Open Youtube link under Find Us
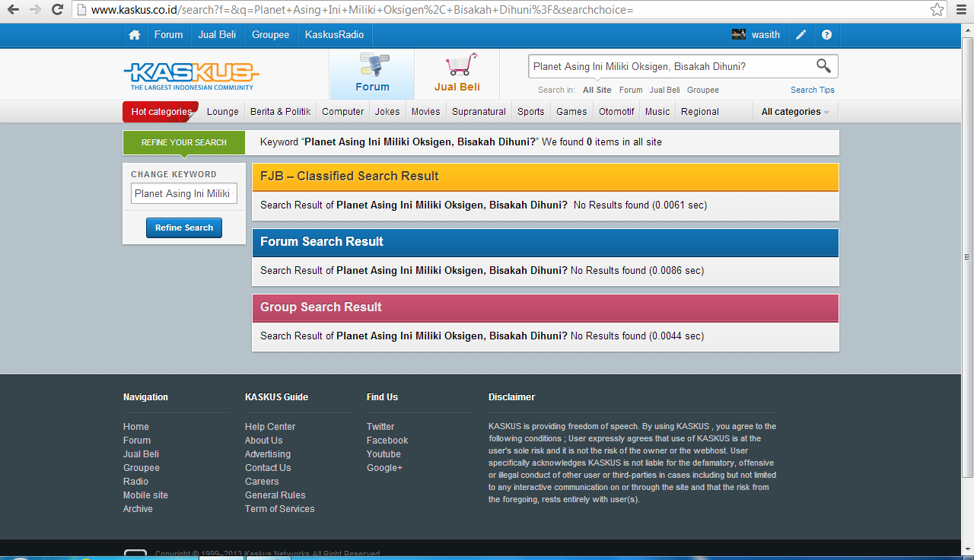 coord(384,454)
